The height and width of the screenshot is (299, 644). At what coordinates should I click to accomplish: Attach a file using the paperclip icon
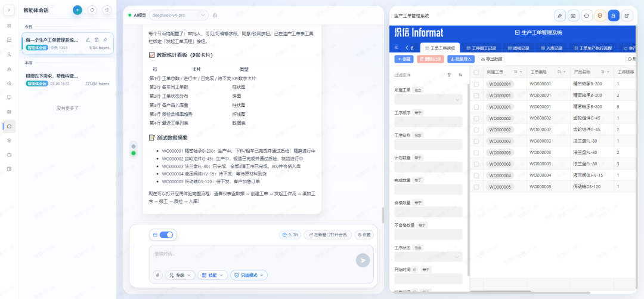(157, 275)
